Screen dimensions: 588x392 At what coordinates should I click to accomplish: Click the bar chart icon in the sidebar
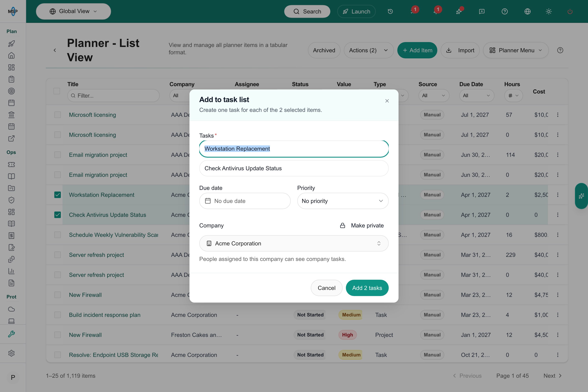11,271
